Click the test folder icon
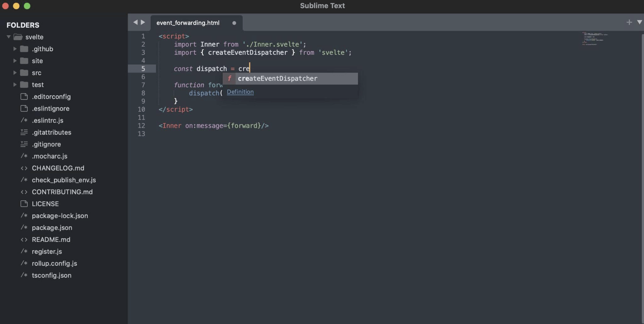 coord(24,85)
